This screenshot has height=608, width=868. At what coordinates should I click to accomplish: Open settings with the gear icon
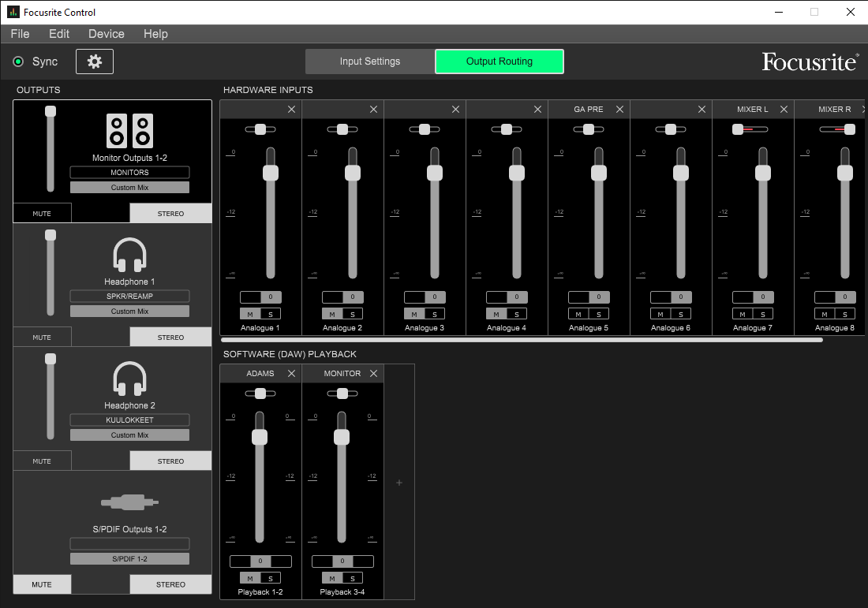[x=95, y=62]
